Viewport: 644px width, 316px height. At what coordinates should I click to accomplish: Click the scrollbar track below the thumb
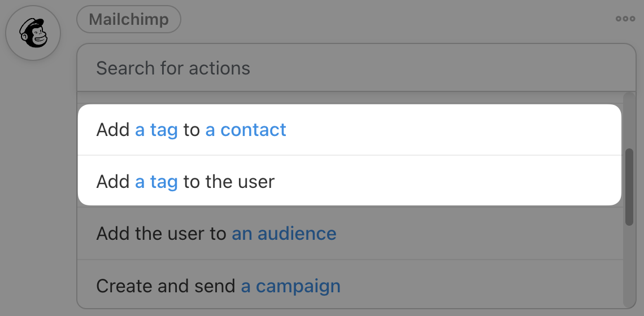pyautogui.click(x=629, y=265)
